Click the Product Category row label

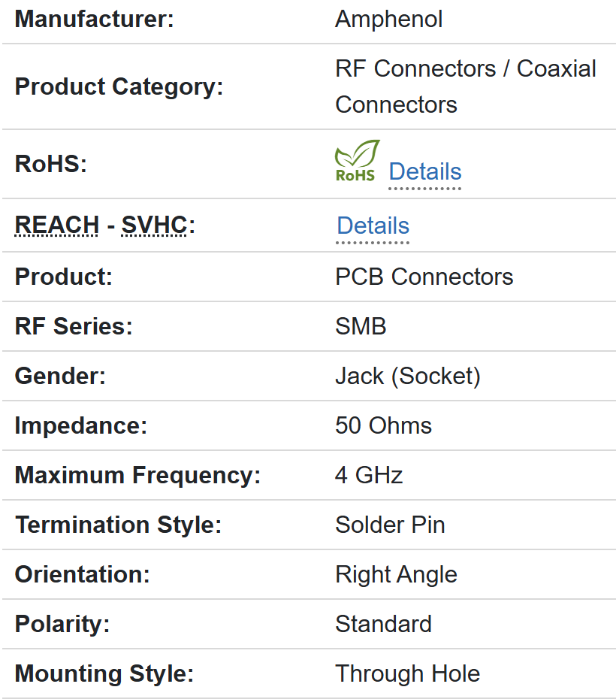tap(119, 86)
